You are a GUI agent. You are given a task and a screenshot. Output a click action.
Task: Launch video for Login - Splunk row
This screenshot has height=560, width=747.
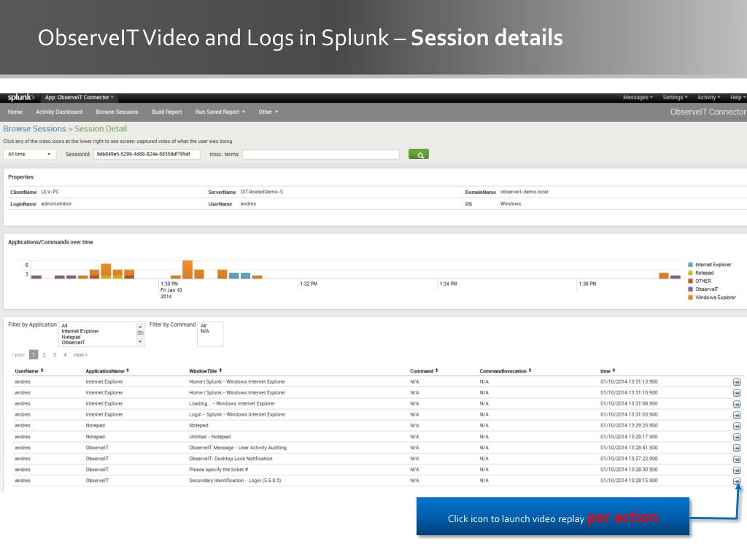(x=737, y=415)
